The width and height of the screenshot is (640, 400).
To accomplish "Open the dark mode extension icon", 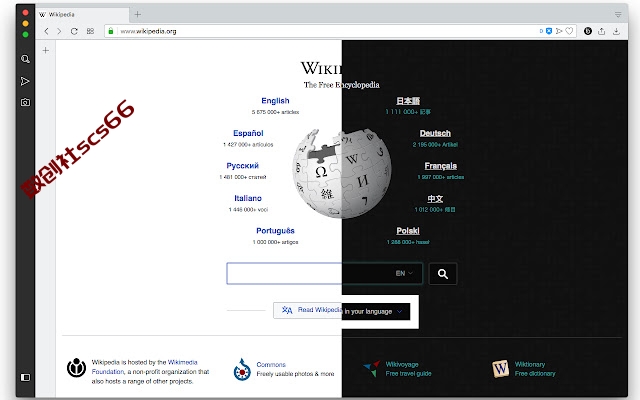I will pos(588,31).
